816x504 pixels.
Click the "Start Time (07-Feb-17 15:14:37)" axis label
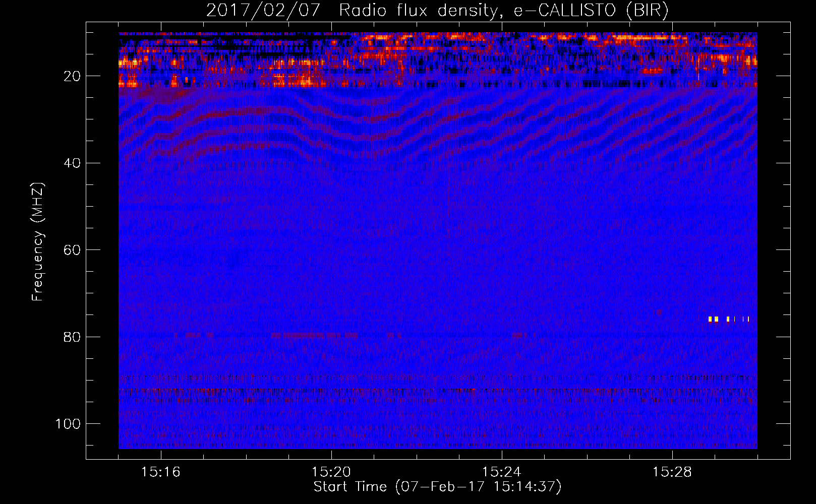coord(437,487)
